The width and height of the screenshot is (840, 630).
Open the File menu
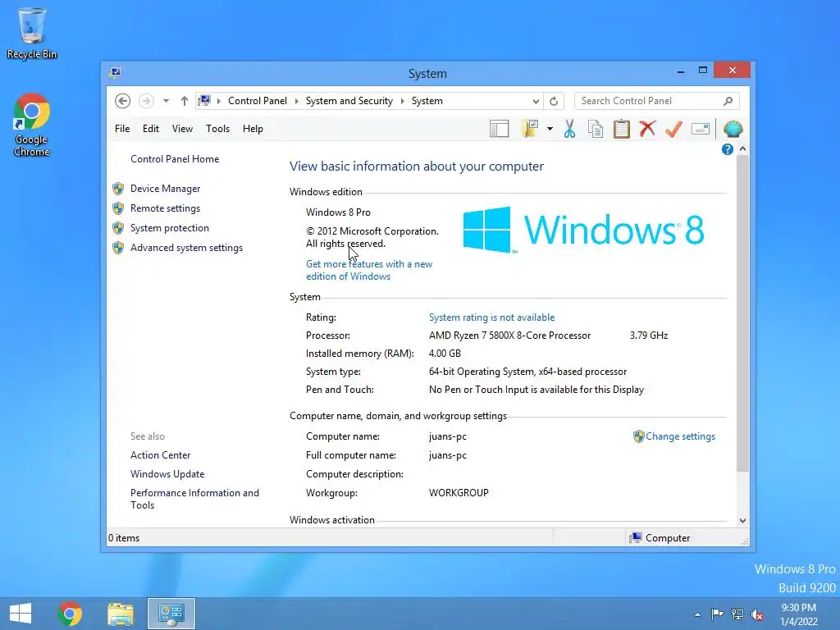(122, 129)
